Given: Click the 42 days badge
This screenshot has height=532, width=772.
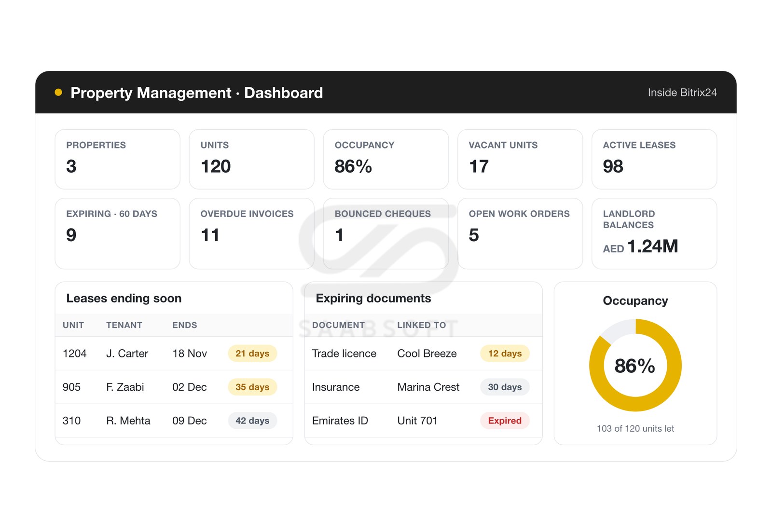Looking at the screenshot, I should pyautogui.click(x=252, y=421).
